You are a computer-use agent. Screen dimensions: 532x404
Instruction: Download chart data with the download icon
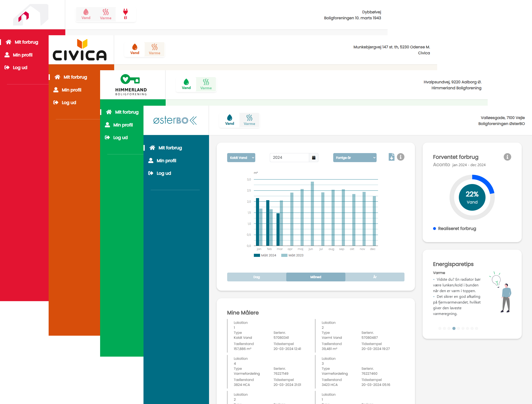coord(391,157)
